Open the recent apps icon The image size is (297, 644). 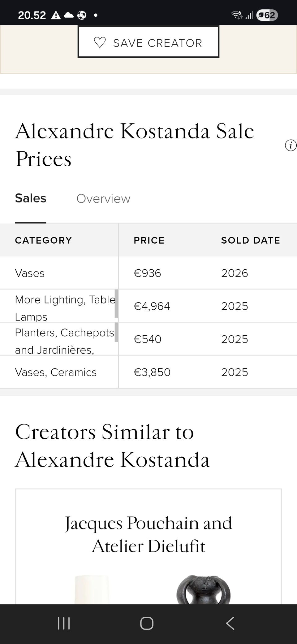pyautogui.click(x=64, y=623)
